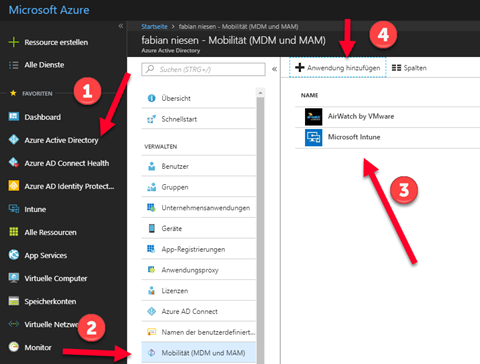Click the Gruppen icon
This screenshot has width=480, height=364.
pos(151,187)
